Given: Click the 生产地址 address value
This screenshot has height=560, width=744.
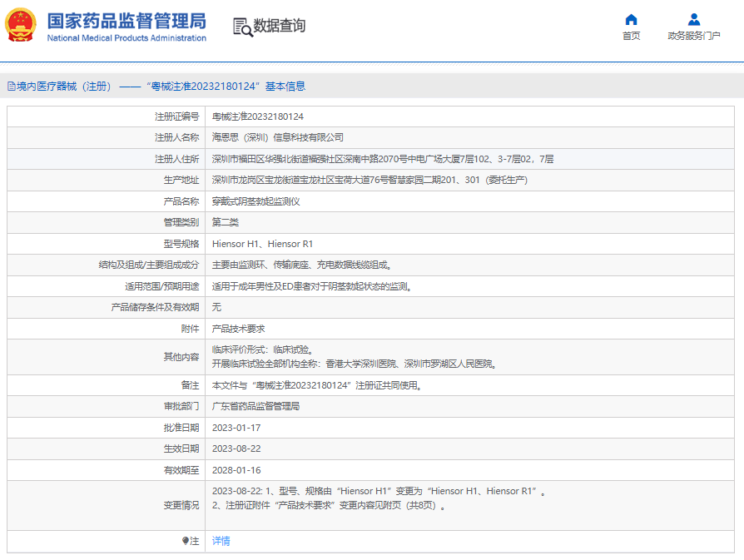Looking at the screenshot, I should (370, 180).
